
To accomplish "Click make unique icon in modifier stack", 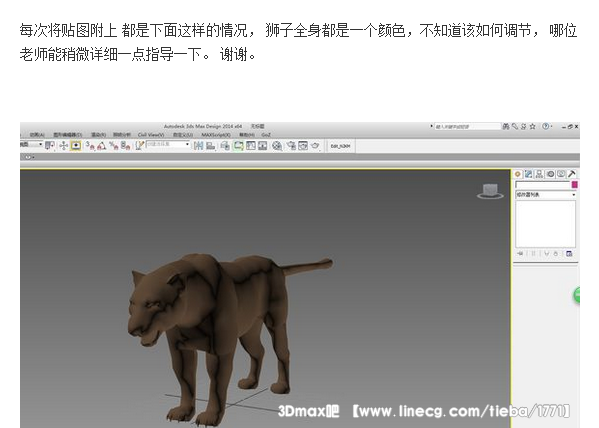I will (x=546, y=254).
